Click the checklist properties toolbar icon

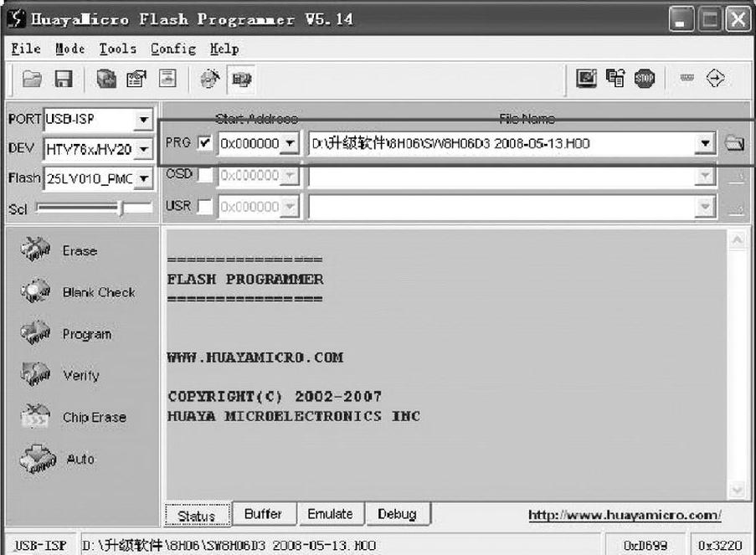(136, 79)
